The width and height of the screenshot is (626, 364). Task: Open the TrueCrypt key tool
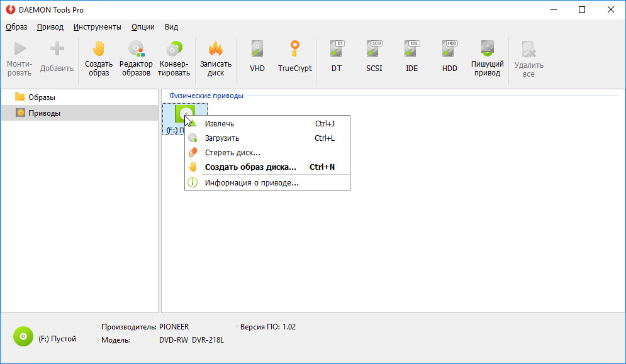click(294, 50)
